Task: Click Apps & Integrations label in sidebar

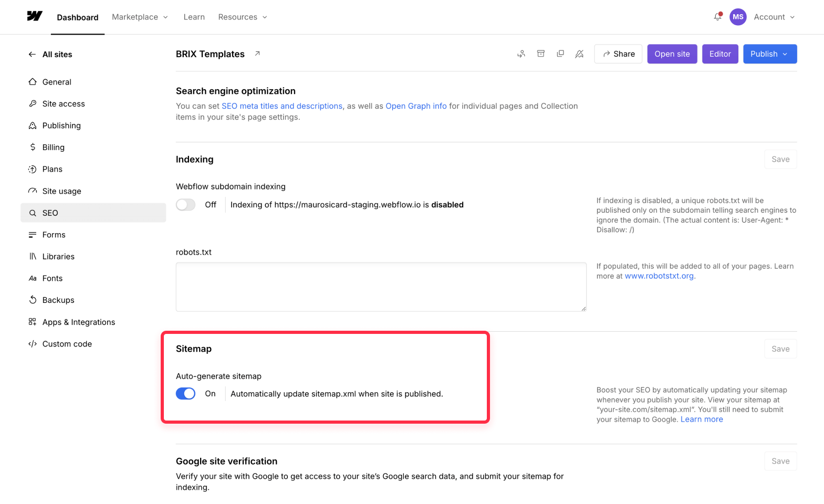Action: pos(79,322)
